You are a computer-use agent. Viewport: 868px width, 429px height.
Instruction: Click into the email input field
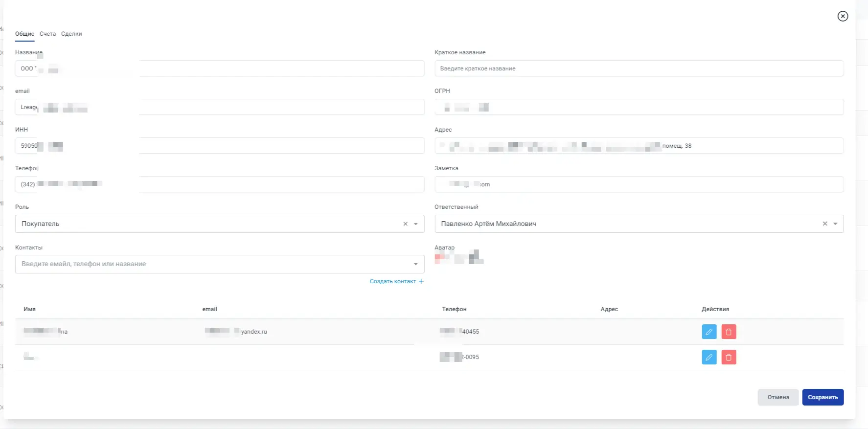pos(220,107)
